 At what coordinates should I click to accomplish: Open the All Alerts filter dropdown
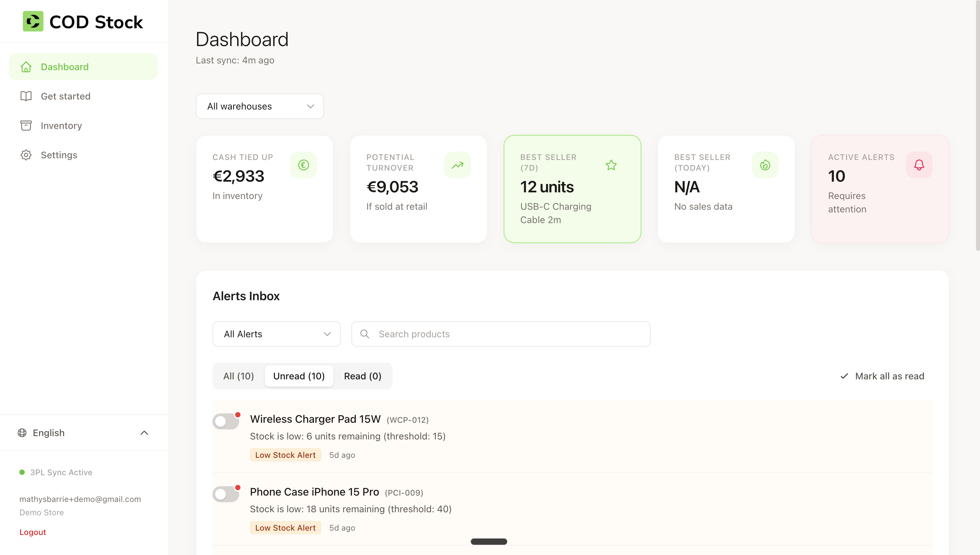point(276,334)
